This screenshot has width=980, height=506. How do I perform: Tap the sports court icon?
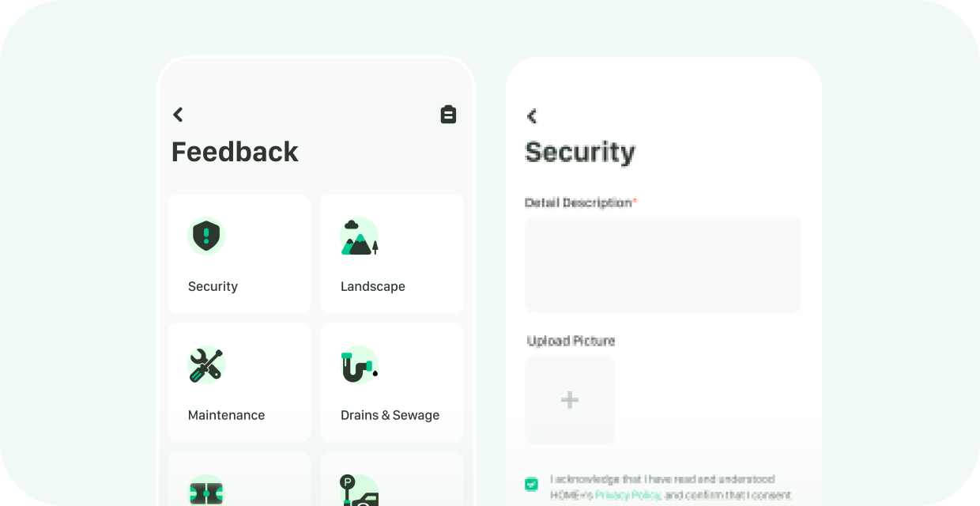[206, 491]
